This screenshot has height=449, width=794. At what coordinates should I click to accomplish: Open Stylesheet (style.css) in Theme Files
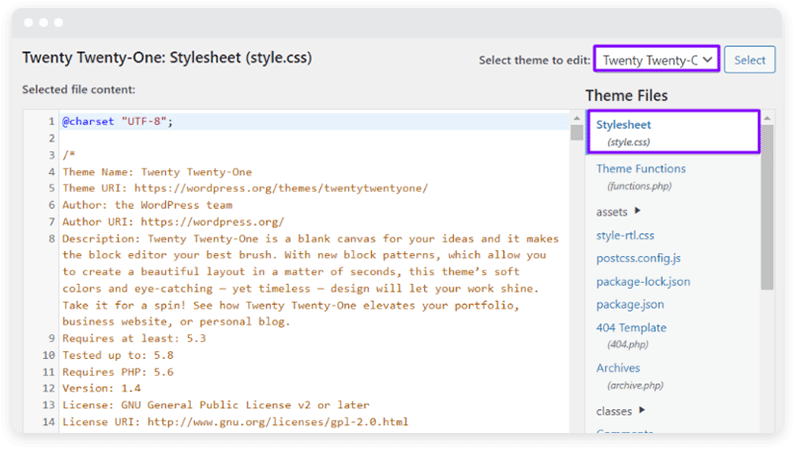coord(673,132)
